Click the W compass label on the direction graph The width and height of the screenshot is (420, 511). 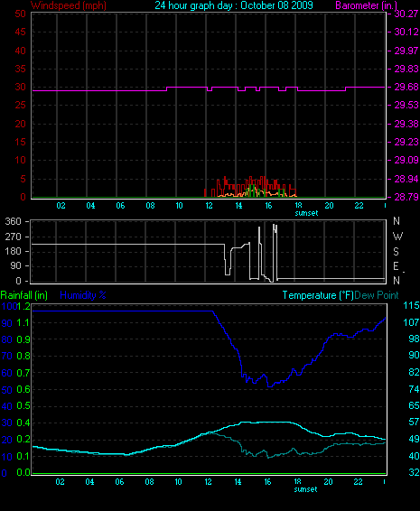pos(397,236)
